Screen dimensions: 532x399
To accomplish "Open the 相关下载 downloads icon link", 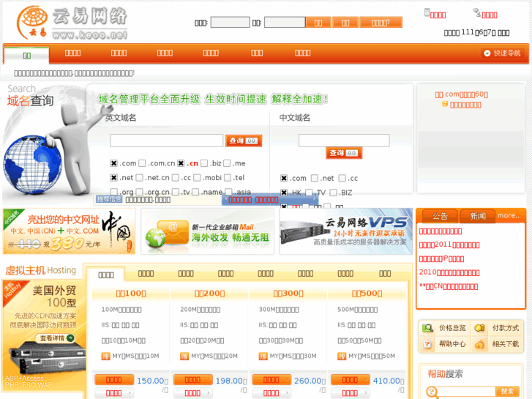I will [x=497, y=344].
